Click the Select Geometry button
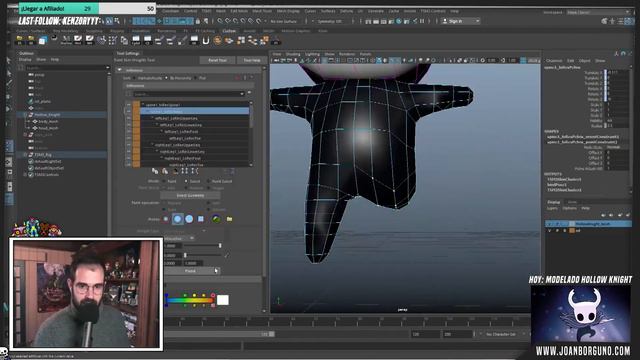The width and height of the screenshot is (640, 360). 190,196
